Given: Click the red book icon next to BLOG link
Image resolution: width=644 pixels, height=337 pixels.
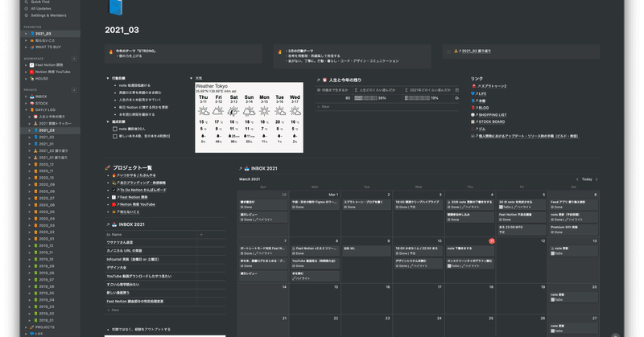Looking at the screenshot, I should (473, 108).
